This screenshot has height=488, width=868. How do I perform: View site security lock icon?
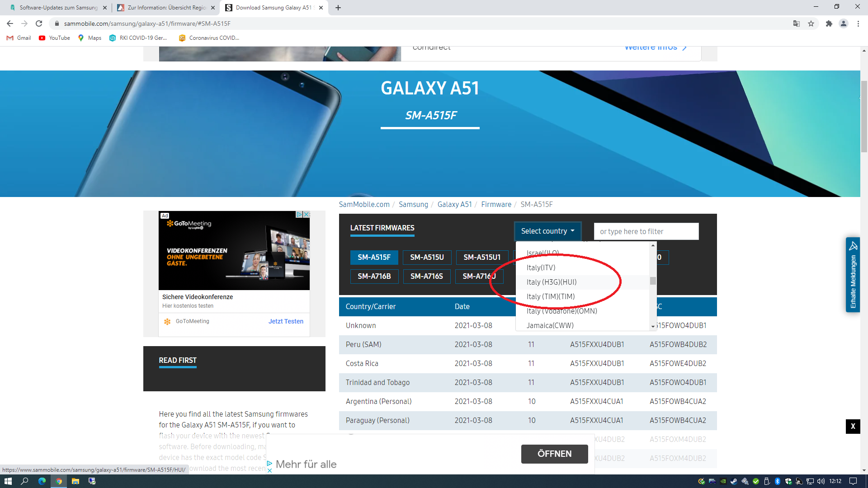pyautogui.click(x=57, y=23)
